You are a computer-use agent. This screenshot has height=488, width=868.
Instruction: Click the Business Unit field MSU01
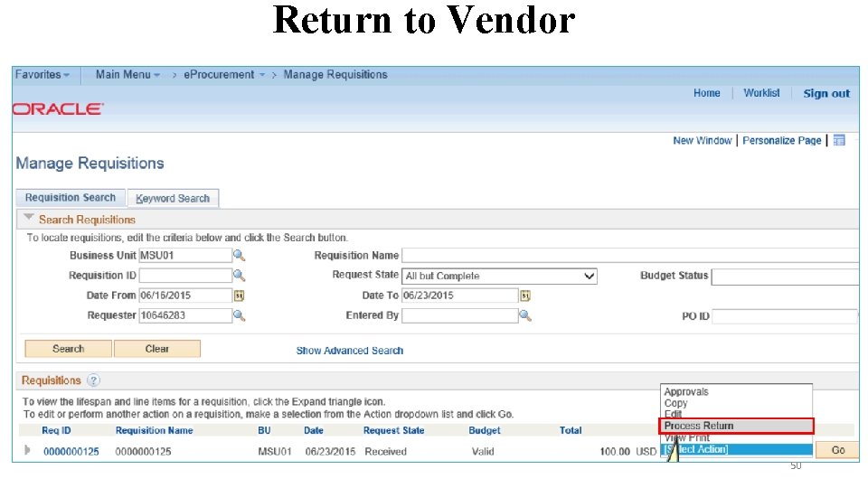184,256
